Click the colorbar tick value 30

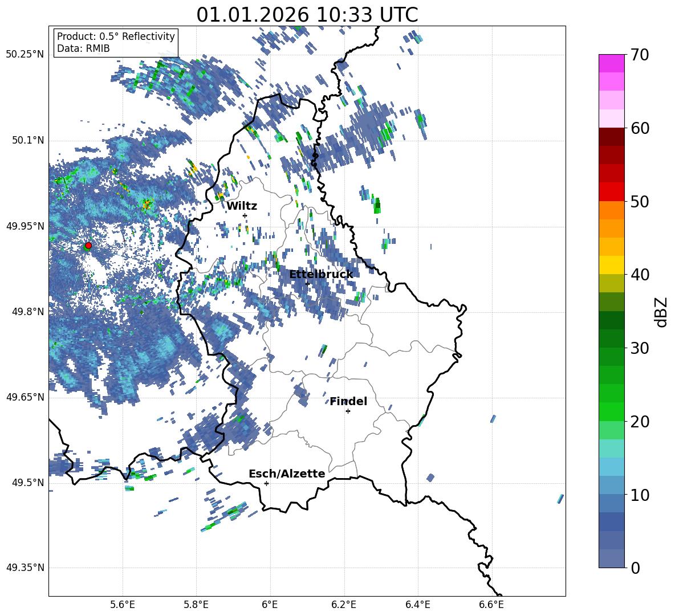(x=640, y=348)
